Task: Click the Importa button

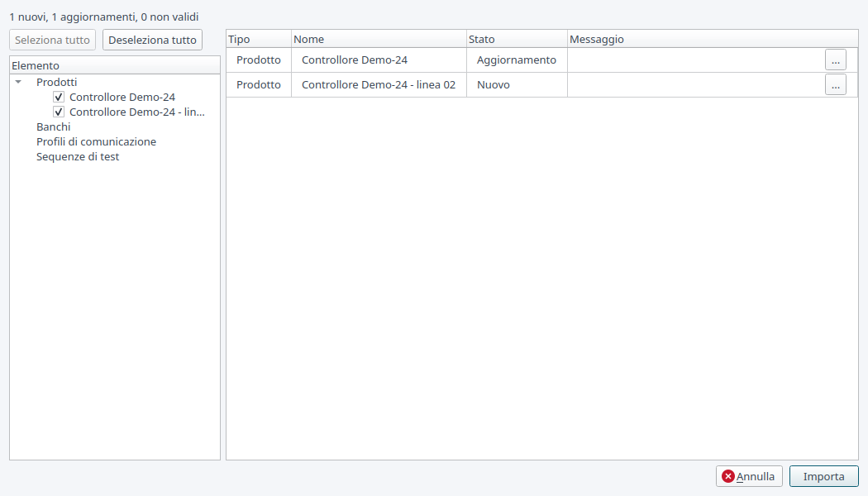Action: click(x=823, y=476)
